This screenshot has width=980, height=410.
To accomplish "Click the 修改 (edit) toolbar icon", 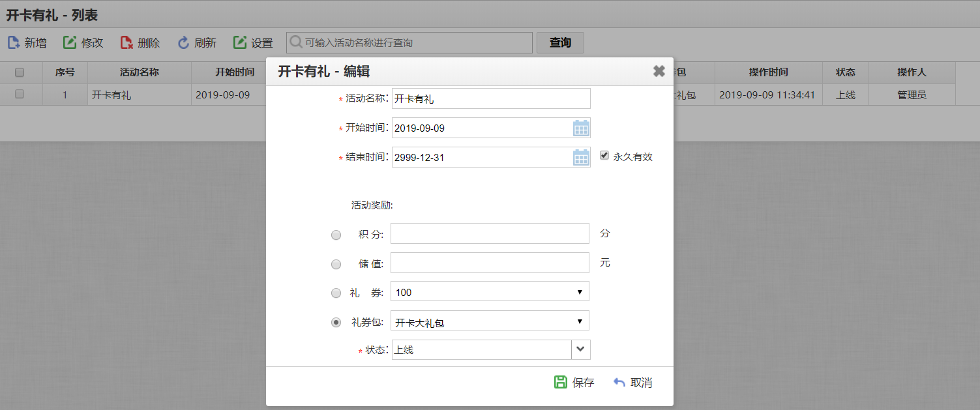I will click(70, 43).
